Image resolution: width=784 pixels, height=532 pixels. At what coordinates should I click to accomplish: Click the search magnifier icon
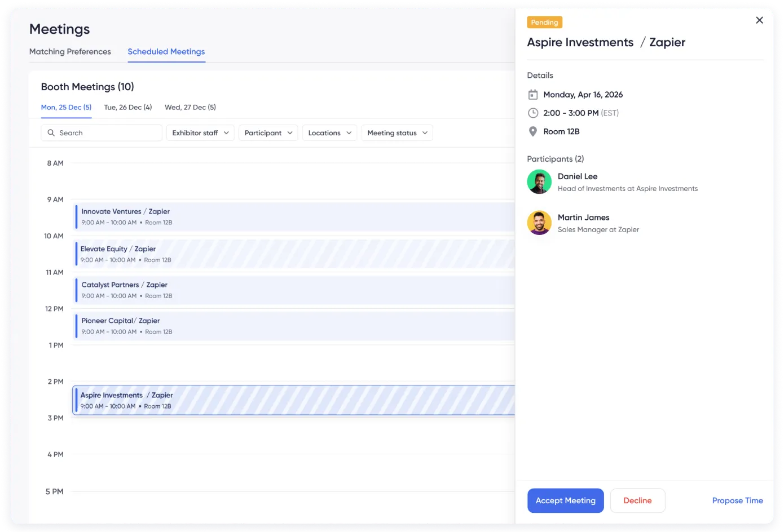tap(51, 133)
